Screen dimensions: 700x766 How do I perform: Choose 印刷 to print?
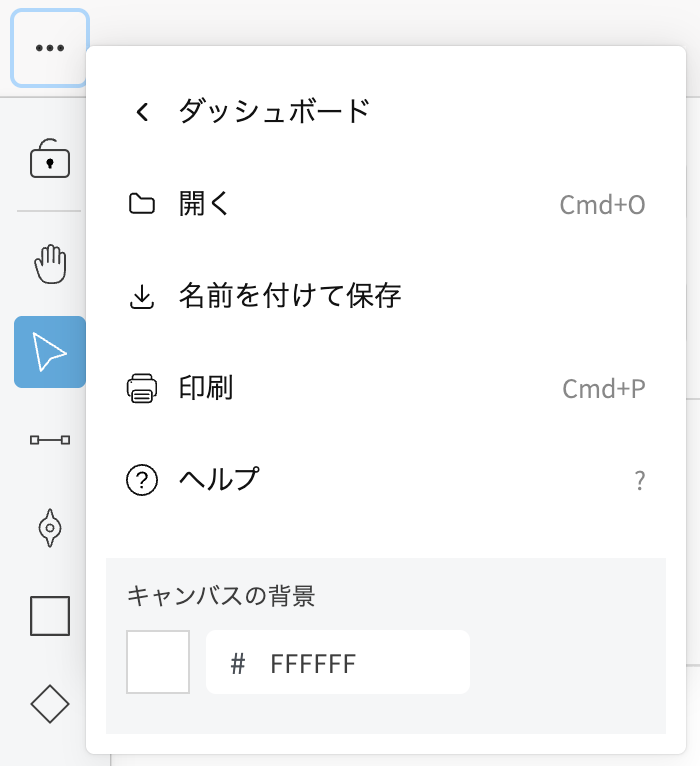pos(206,388)
